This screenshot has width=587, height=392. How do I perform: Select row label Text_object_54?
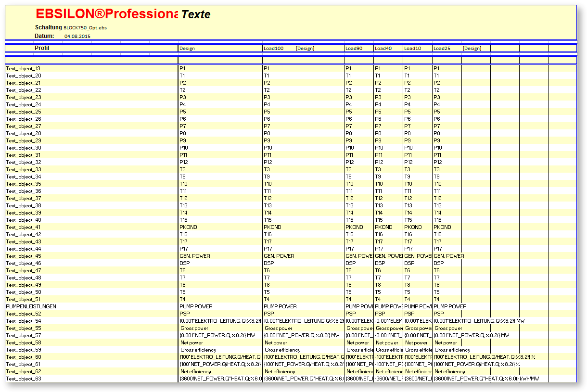[24, 321]
